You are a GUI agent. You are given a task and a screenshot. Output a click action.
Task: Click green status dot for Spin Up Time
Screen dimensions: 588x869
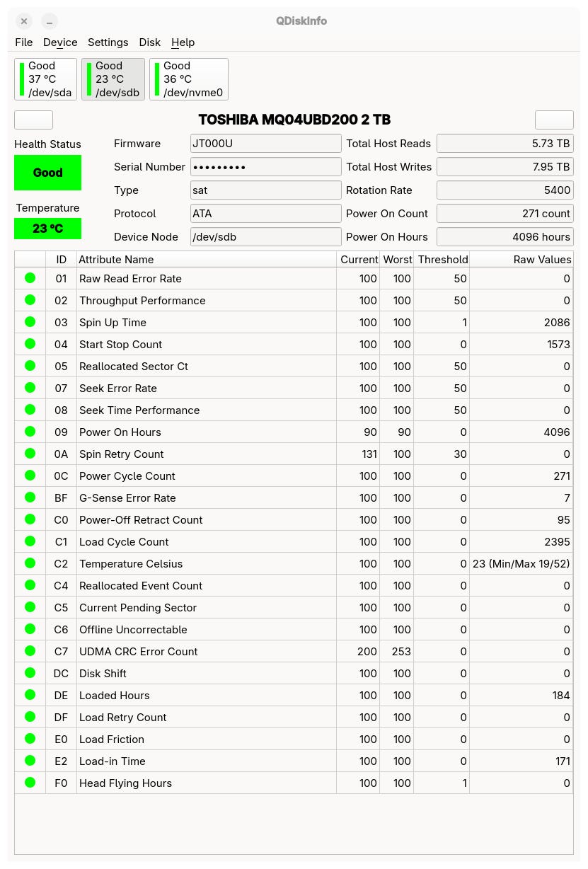(x=30, y=322)
